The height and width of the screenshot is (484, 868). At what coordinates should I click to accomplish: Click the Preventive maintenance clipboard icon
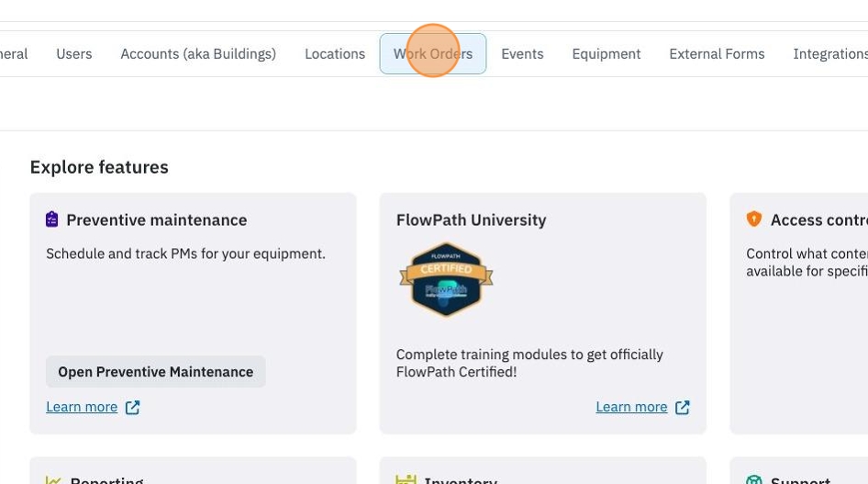click(52, 219)
